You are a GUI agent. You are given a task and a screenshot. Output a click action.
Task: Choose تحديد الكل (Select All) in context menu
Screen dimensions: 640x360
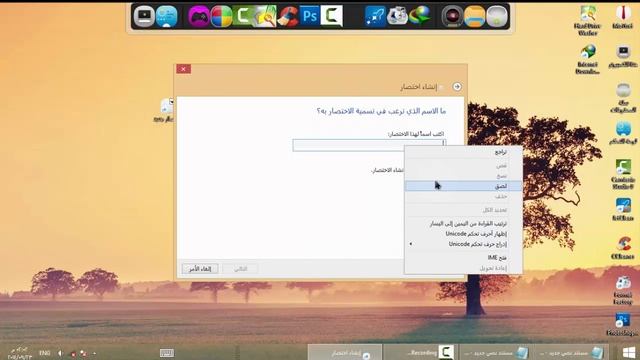tap(463, 210)
